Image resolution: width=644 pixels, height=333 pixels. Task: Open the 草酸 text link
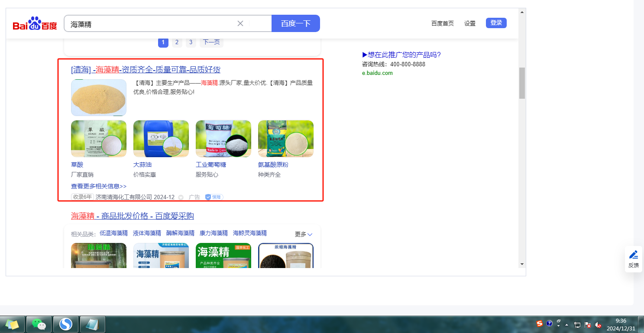tap(77, 165)
